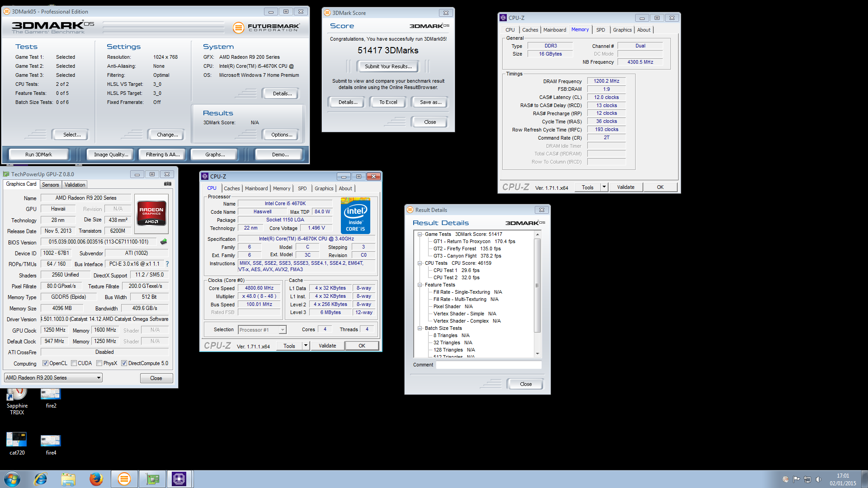Image resolution: width=868 pixels, height=488 pixels.
Task: Open the Caches tab in CPU-Z CPU window
Action: tap(232, 188)
